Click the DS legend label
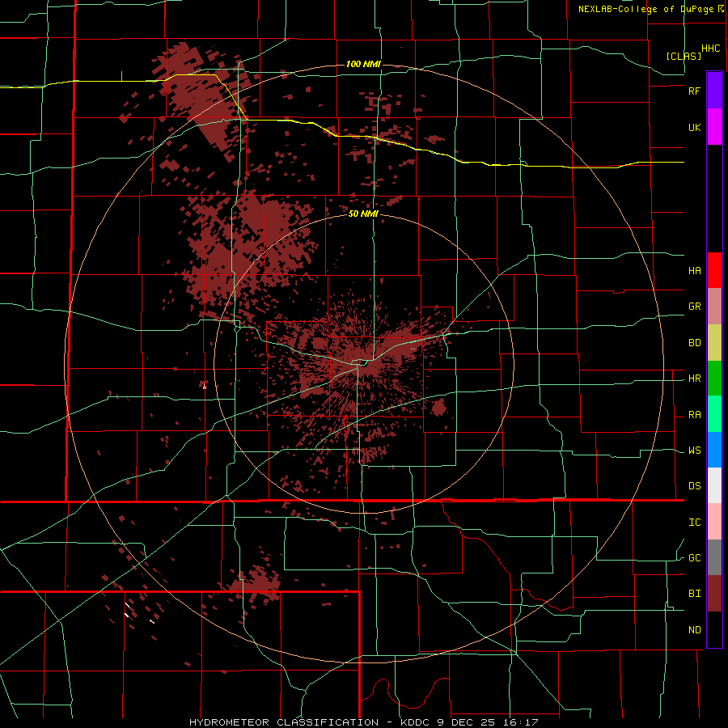Screen dimensions: 728x728 coord(694,485)
